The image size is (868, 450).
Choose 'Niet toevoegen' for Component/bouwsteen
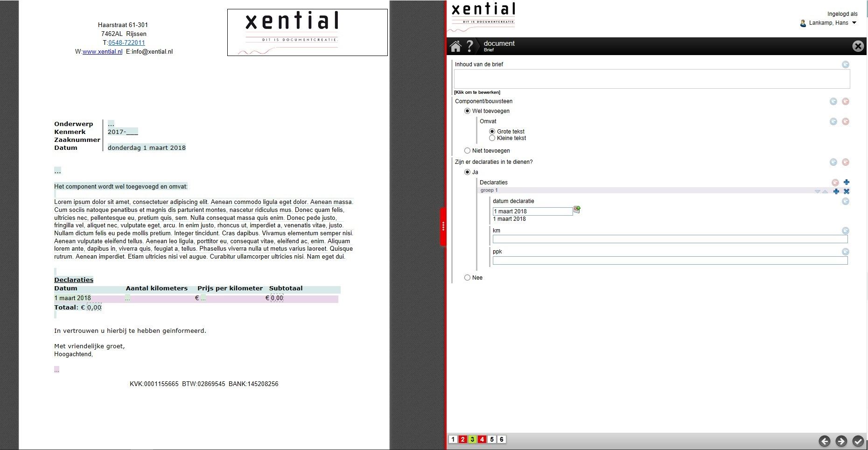(467, 151)
